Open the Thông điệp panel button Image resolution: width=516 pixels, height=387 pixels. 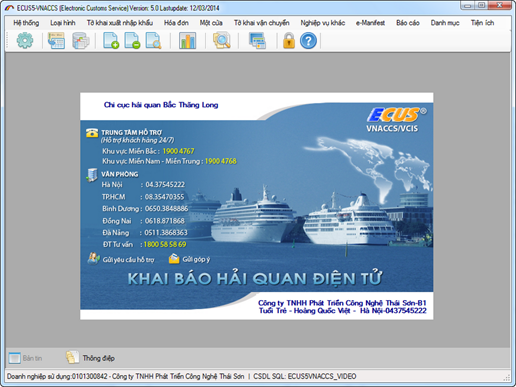(x=90, y=358)
